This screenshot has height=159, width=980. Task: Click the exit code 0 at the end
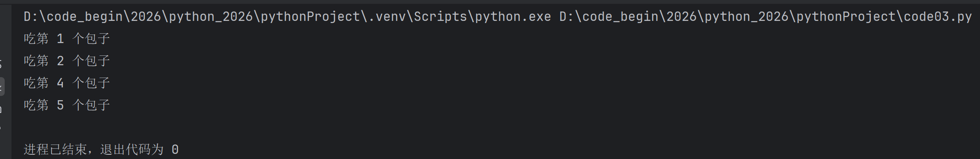tap(175, 150)
